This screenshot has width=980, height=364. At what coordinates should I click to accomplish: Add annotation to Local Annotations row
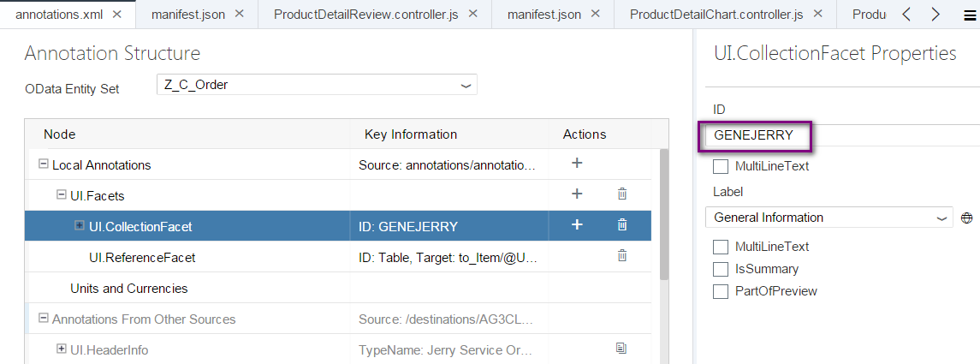(x=577, y=164)
